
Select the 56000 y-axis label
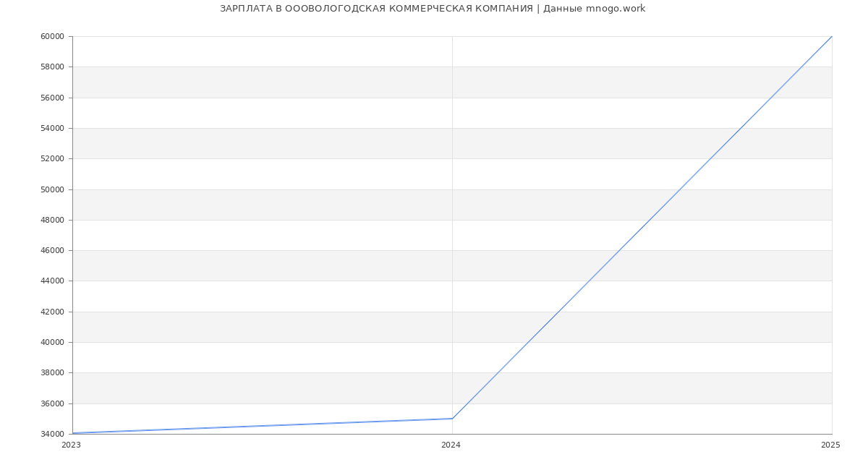click(x=52, y=98)
